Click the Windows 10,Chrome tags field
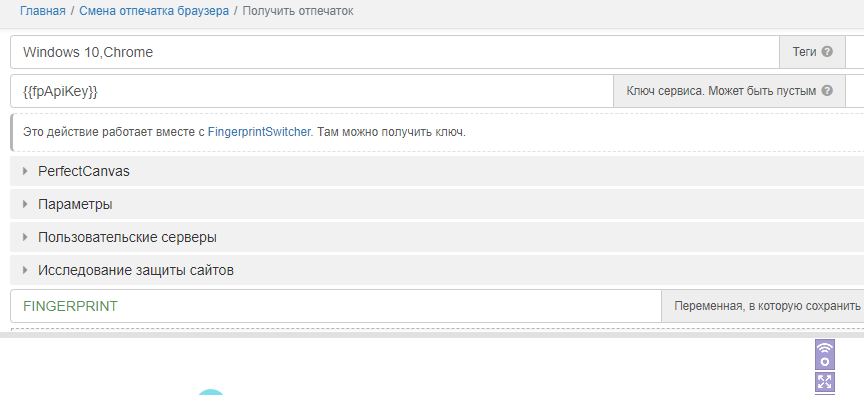The height and width of the screenshot is (395, 864). pyautogui.click(x=395, y=52)
